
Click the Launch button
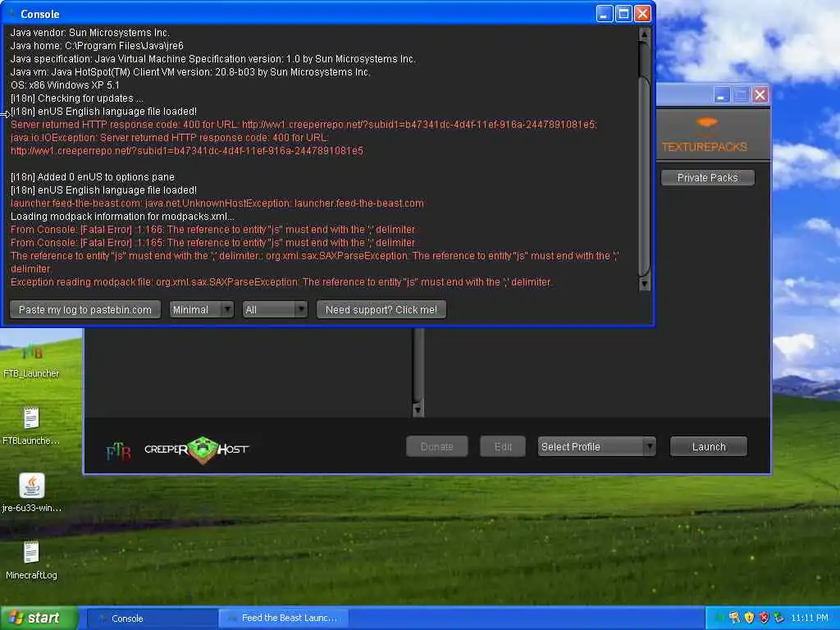tap(709, 447)
